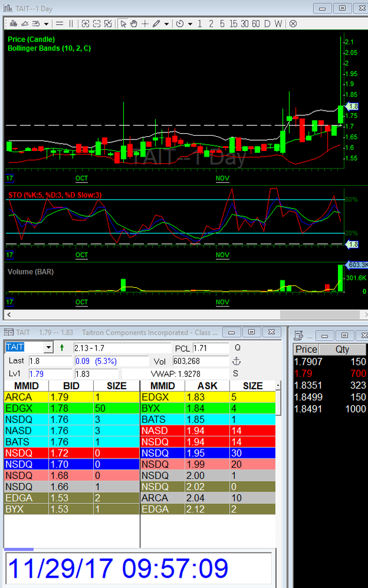Toggle the arrow pointer selection mode

click(123, 24)
